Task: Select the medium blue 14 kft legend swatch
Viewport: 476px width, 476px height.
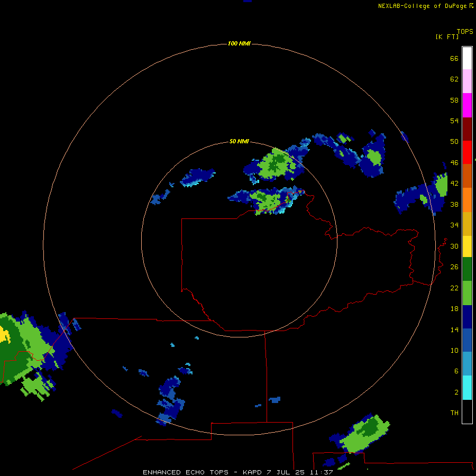Action: click(x=467, y=340)
